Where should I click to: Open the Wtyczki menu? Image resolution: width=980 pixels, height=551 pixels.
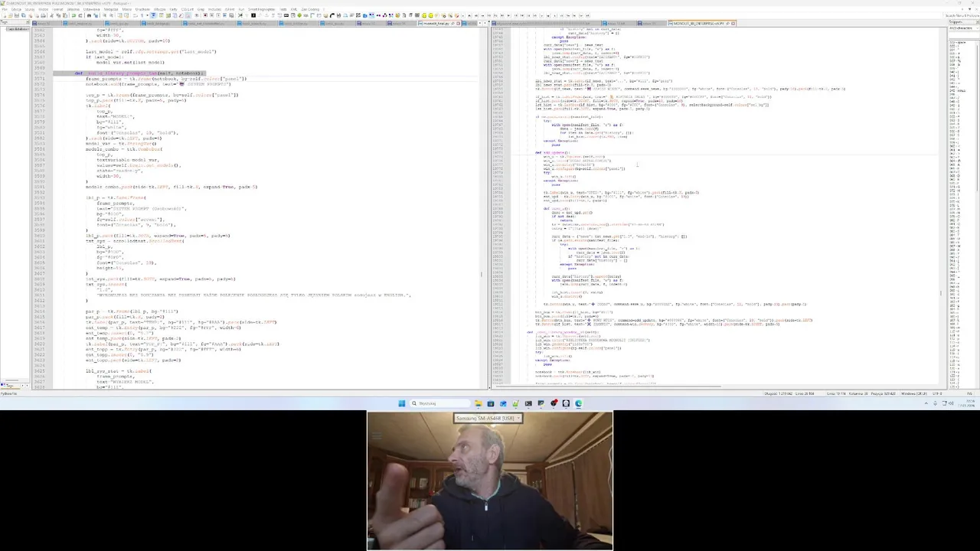(160, 9)
